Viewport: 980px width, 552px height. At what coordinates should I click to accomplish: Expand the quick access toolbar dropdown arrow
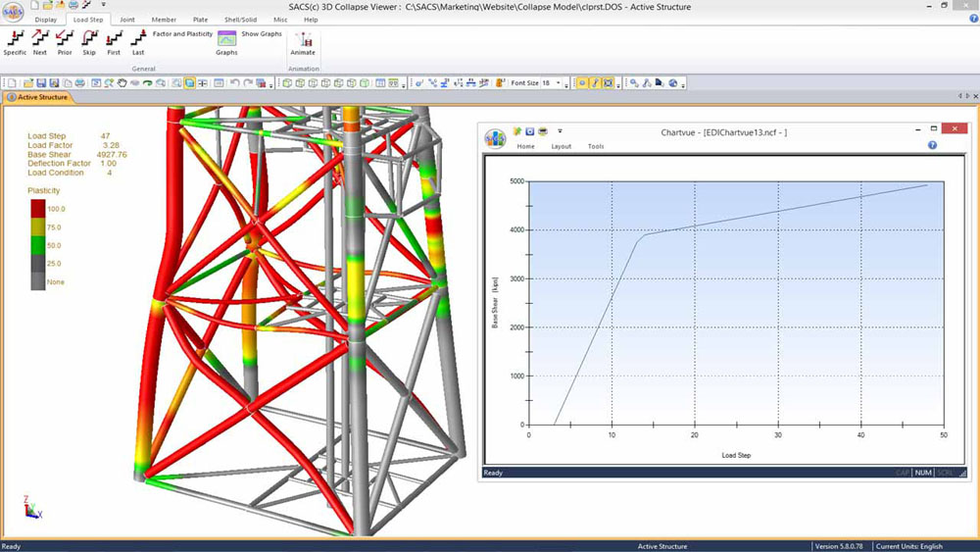coord(103,4)
